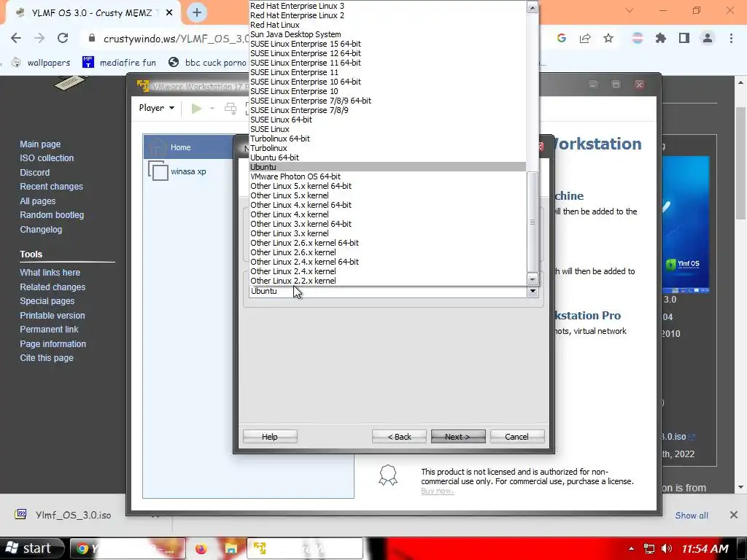Image resolution: width=747 pixels, height=560 pixels.
Task: Switch to VMware taskbar item
Action: (x=305, y=548)
